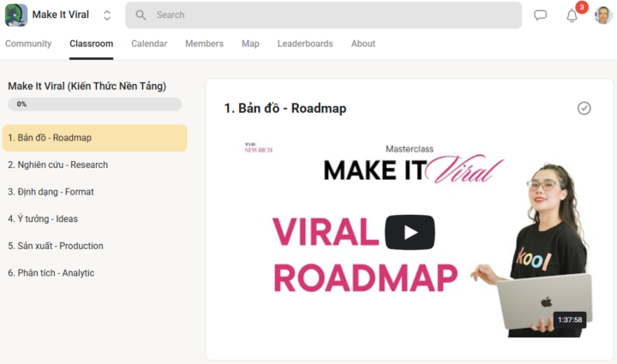
Task: Open the user profile avatar
Action: point(603,15)
